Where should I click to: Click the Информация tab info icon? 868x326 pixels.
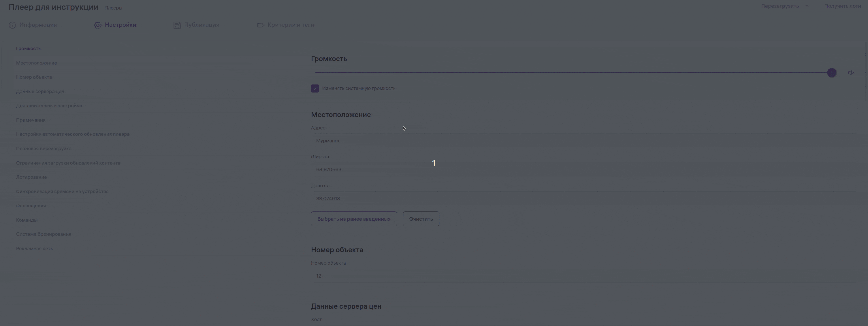12,25
